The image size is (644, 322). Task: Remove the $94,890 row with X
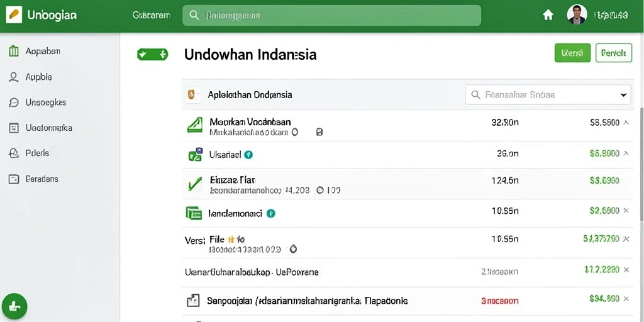[626, 299]
